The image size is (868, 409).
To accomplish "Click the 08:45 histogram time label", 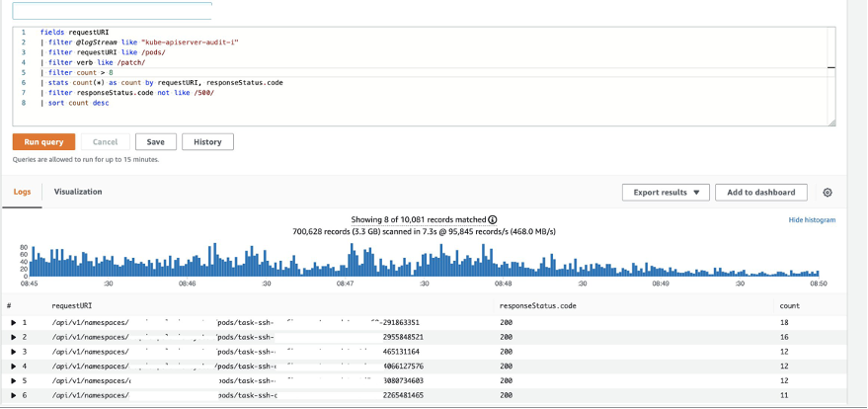I will pos(30,284).
